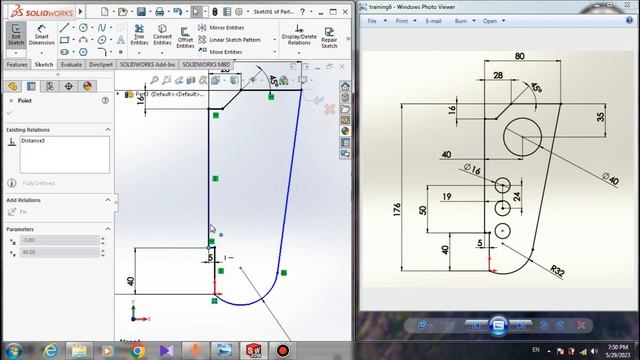Click the Open document icon
This screenshot has width=640, height=360.
122,12
